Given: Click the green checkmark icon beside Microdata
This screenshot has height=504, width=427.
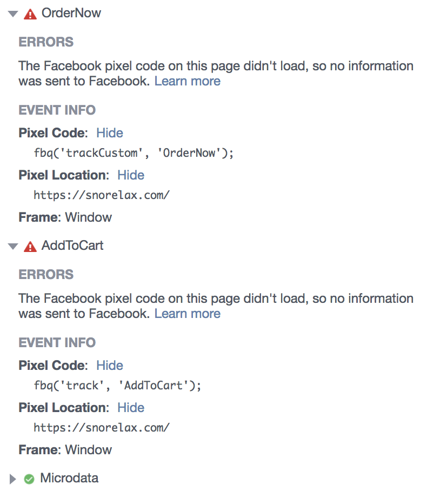Looking at the screenshot, I should click(x=29, y=479).
